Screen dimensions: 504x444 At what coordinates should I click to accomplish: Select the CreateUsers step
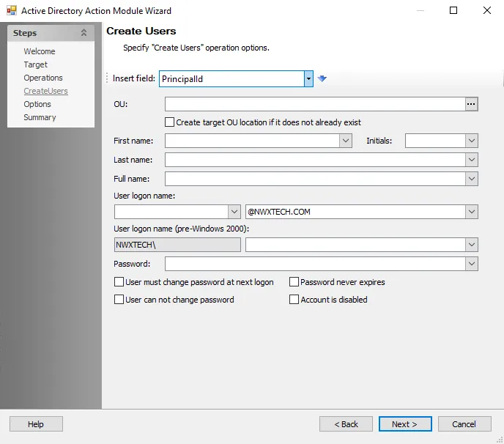(45, 91)
